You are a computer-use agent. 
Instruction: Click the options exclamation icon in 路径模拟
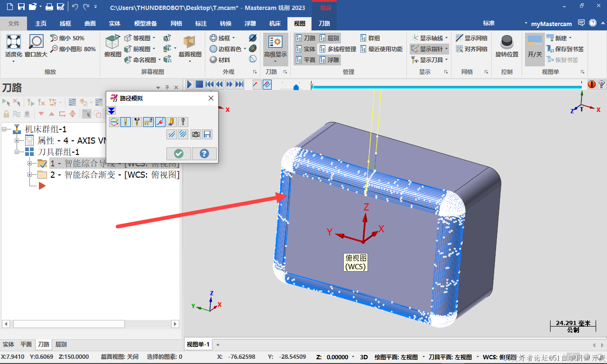tap(183, 122)
